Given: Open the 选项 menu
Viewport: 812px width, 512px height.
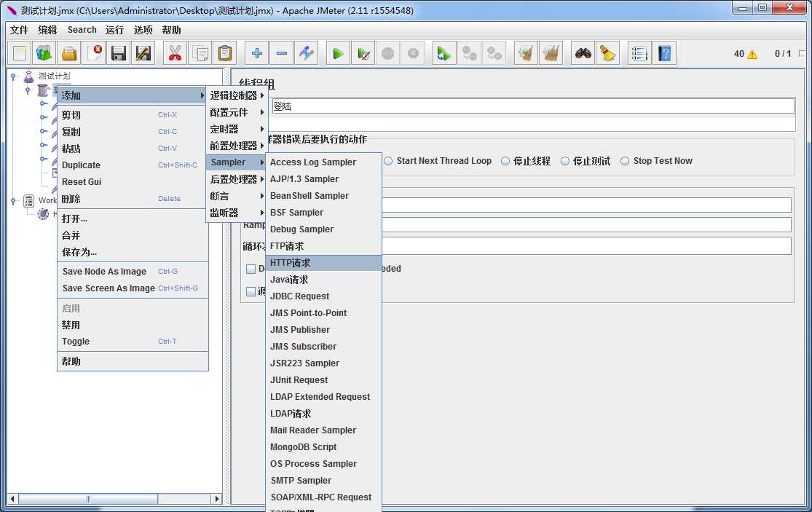Looking at the screenshot, I should (143, 30).
